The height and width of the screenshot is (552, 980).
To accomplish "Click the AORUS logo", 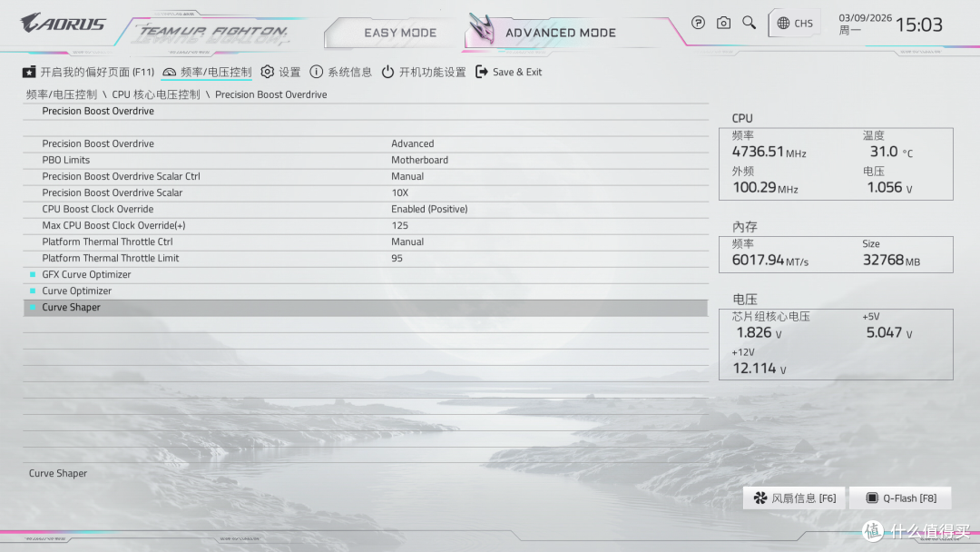I will [x=64, y=24].
